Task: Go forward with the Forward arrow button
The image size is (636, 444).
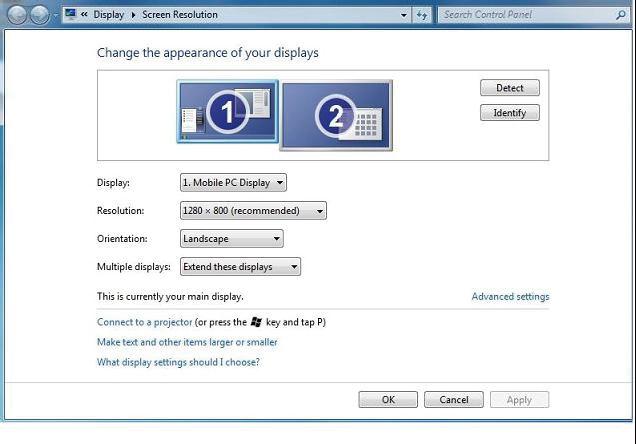Action: click(x=40, y=15)
